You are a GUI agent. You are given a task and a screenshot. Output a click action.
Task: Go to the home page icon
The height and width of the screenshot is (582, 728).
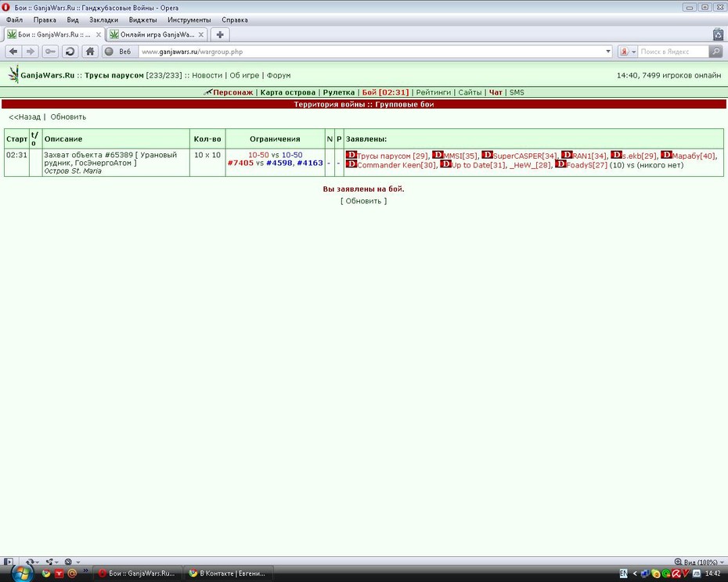point(90,52)
